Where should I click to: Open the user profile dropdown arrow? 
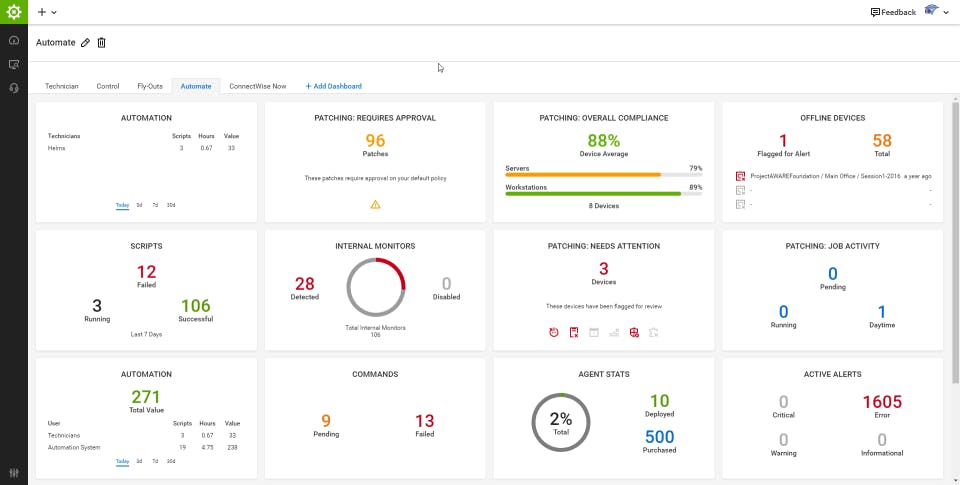click(x=946, y=12)
